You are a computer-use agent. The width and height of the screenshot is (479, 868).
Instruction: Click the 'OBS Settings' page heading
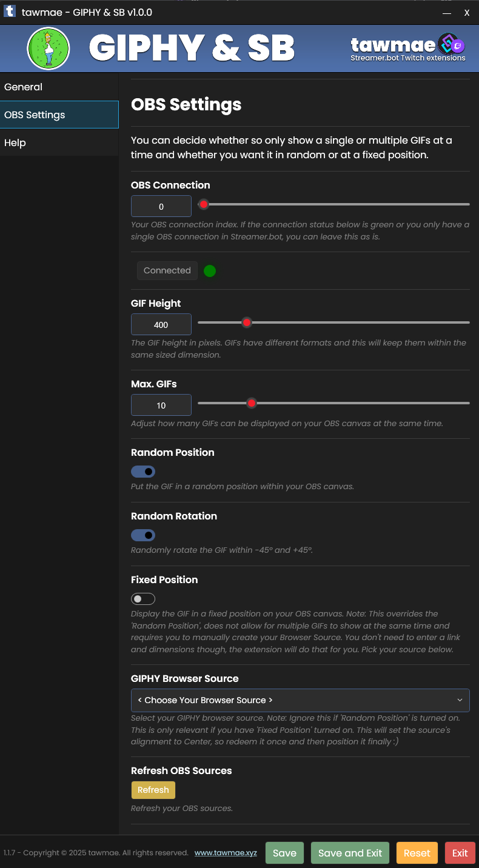[x=186, y=104]
